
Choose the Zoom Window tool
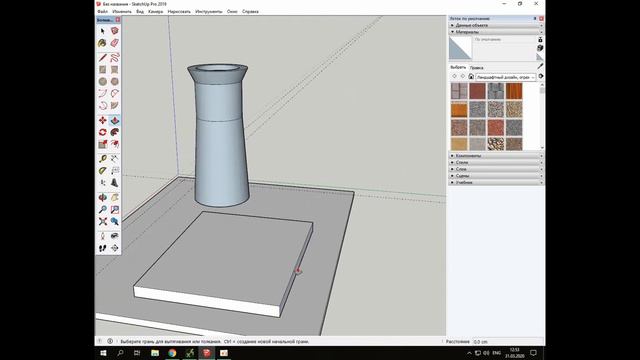tap(115, 209)
